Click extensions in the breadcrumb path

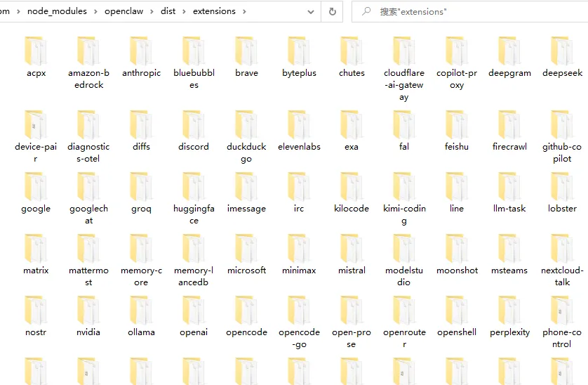[x=214, y=11]
